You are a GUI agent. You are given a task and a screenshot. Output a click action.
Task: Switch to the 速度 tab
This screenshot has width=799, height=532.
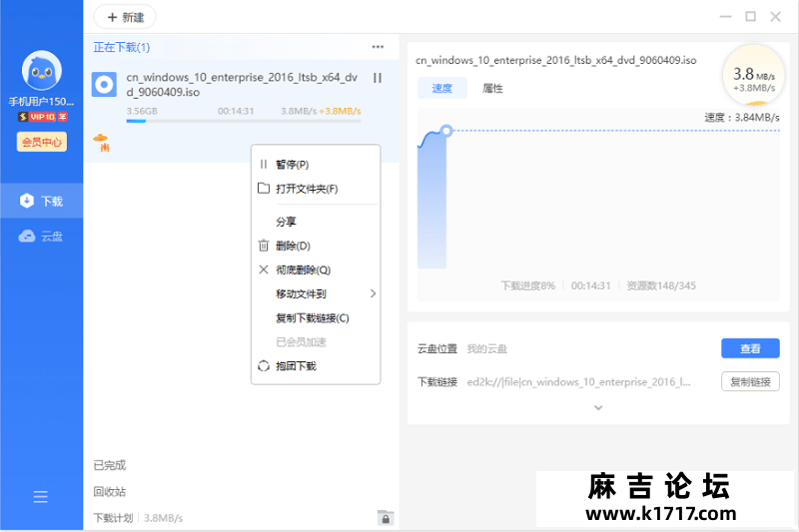[442, 88]
